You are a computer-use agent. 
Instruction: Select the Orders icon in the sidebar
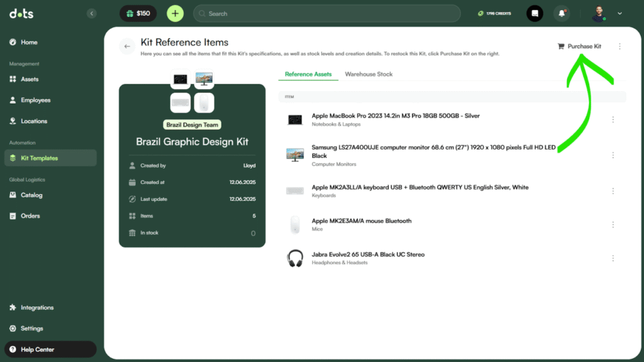click(14, 216)
